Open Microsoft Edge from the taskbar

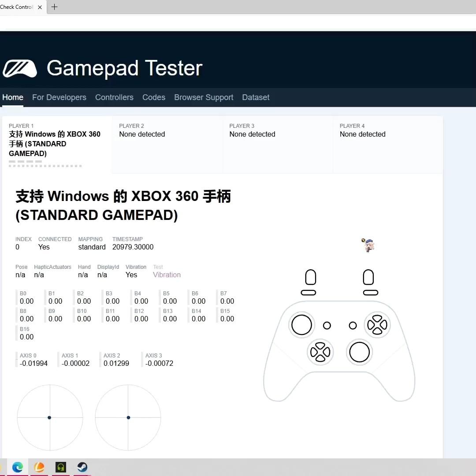18,467
